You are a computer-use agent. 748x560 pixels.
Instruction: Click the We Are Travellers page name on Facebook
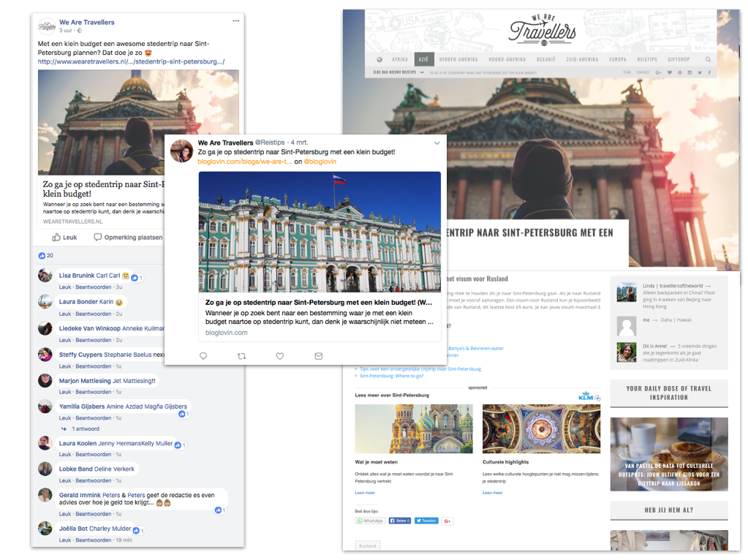[x=87, y=23]
